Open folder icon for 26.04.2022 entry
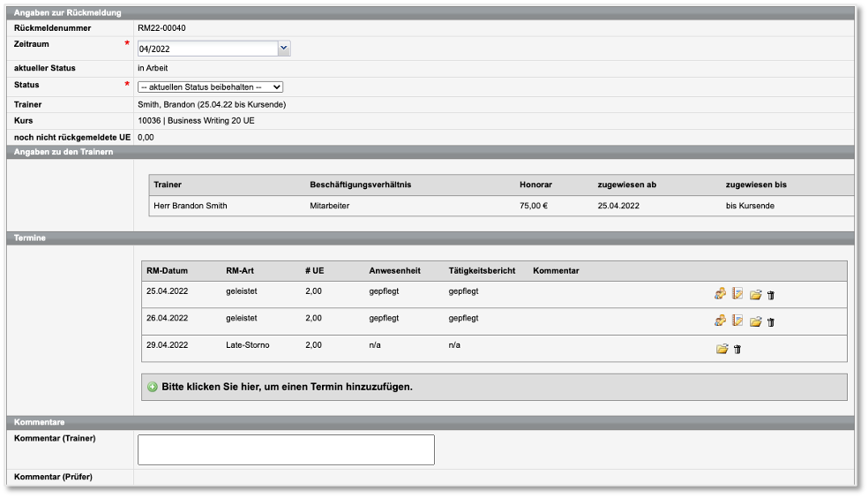Screen dimensions: 868x498 (755, 322)
